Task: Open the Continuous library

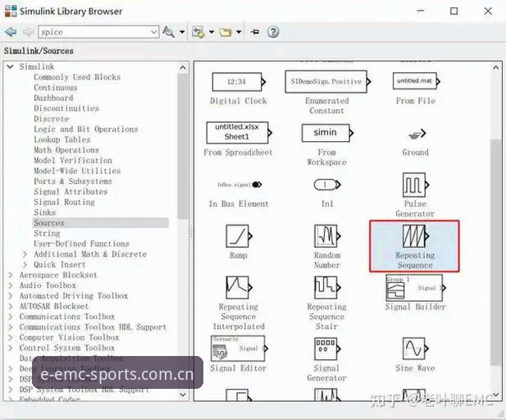Action: click(56, 88)
